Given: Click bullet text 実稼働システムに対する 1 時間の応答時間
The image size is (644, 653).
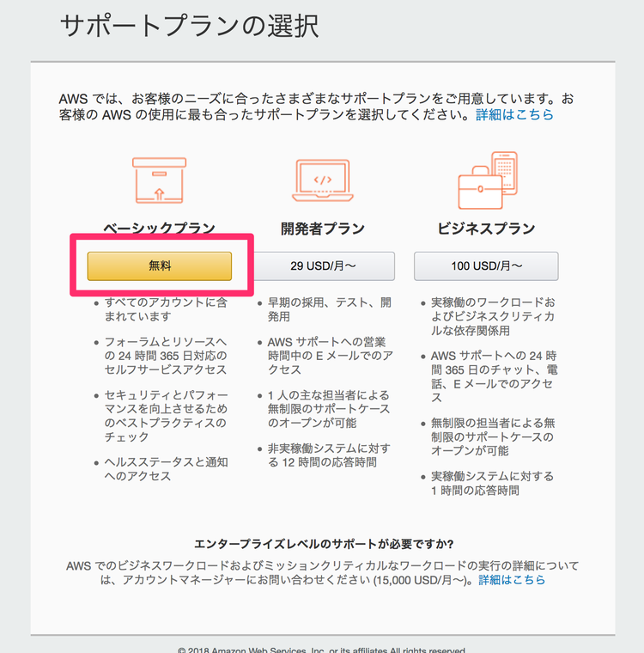Looking at the screenshot, I should click(493, 483).
